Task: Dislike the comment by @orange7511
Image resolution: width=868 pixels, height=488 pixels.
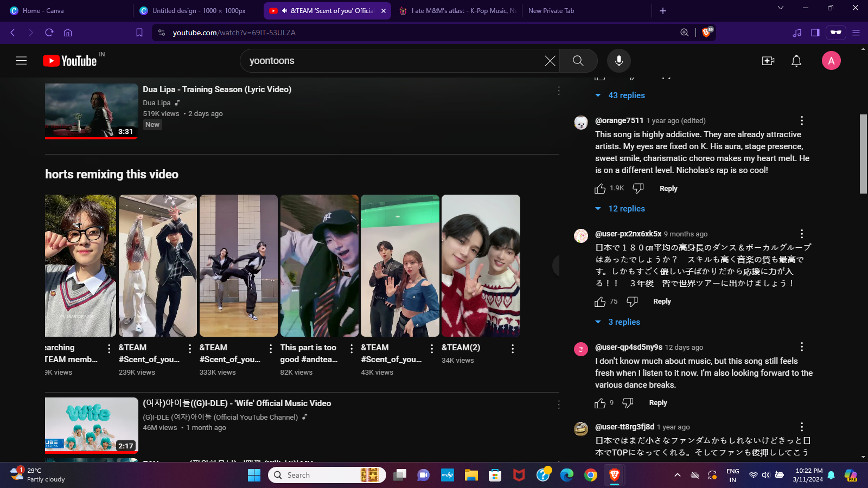Action: tap(639, 189)
